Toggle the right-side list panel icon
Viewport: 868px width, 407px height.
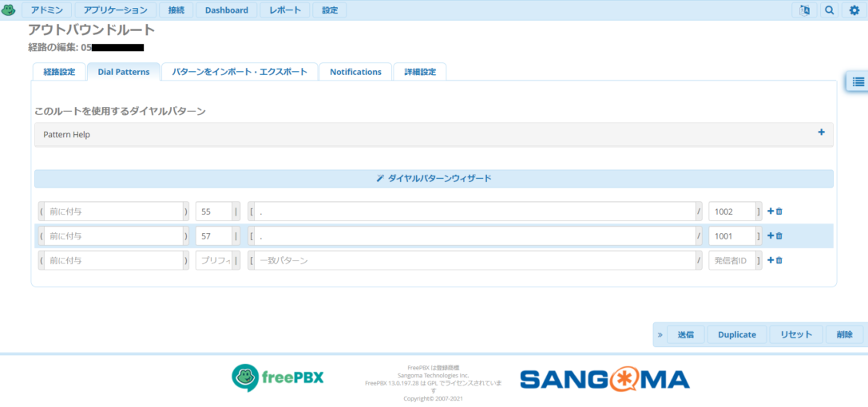(858, 81)
